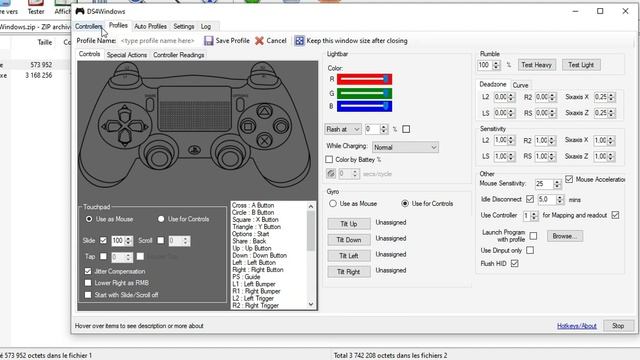Switch to the Controller Readings tab

point(178,55)
